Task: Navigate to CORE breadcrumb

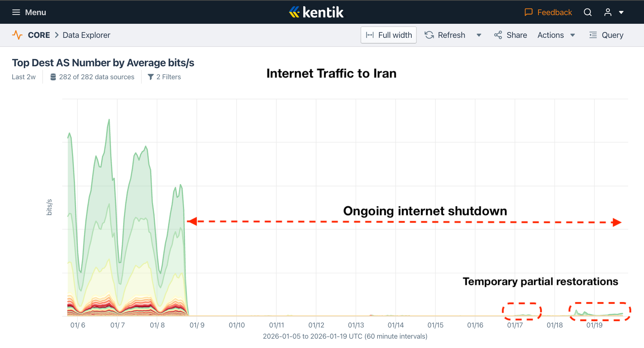Action: point(39,35)
